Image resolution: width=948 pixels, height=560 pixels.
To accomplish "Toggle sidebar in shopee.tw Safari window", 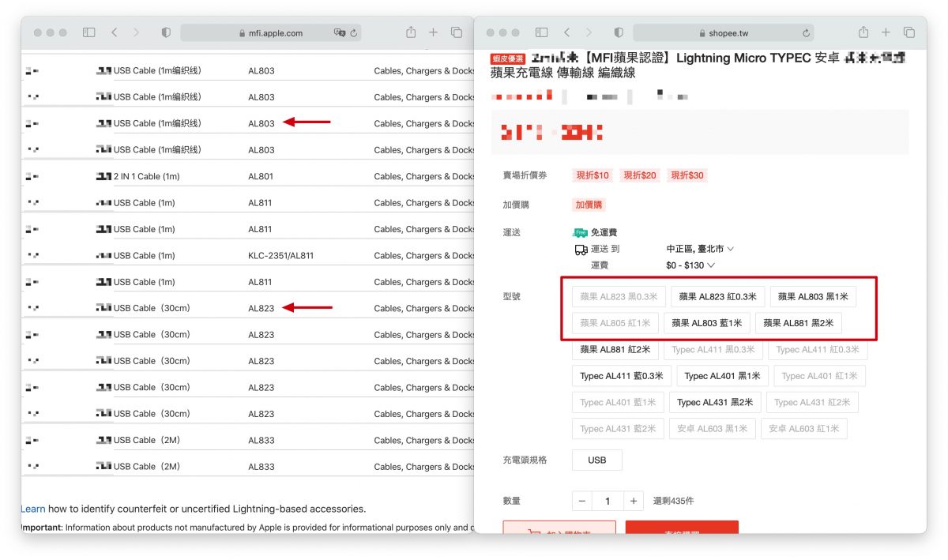I will tap(541, 32).
